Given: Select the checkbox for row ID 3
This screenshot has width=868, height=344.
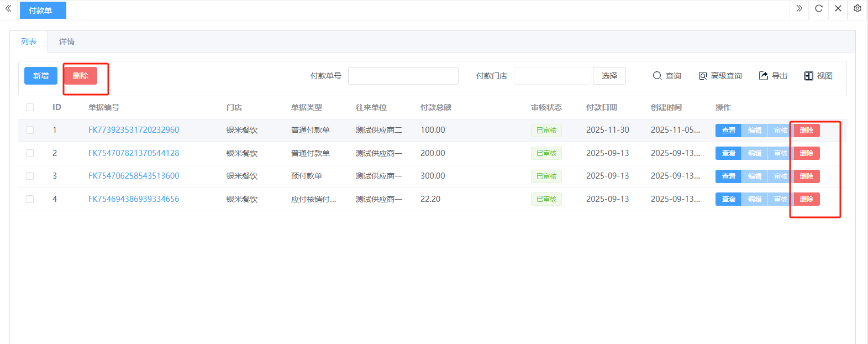Looking at the screenshot, I should [x=30, y=176].
